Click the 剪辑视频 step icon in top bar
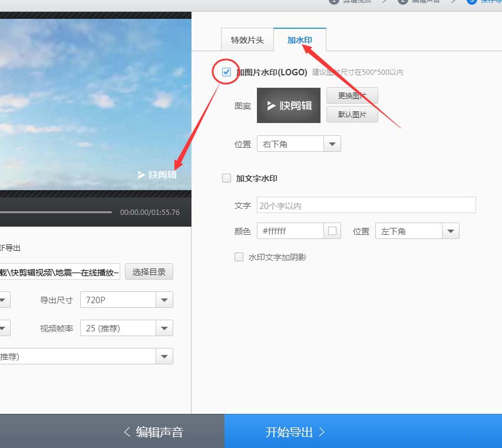The height and width of the screenshot is (448, 502). [x=334, y=1]
